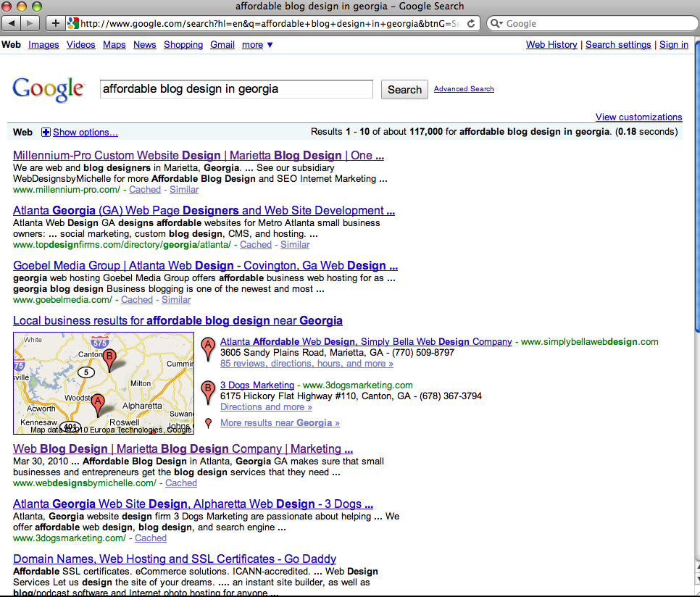The height and width of the screenshot is (597, 700).
Task: Expand the 'more' dropdown in top navigation
Action: 257,45
